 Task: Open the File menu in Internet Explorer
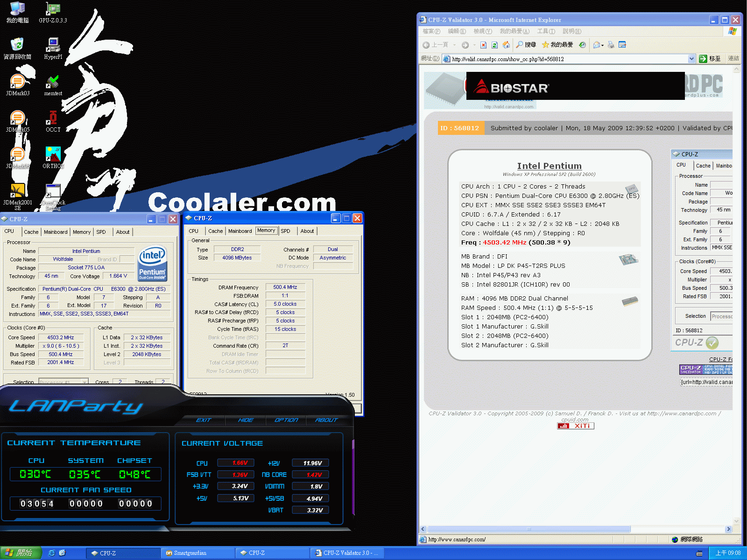[x=431, y=31]
